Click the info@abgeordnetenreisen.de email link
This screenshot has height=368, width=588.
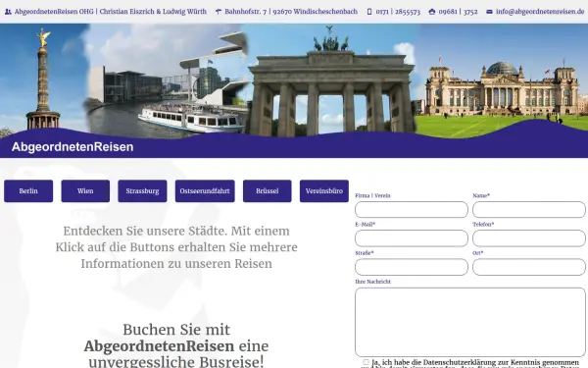(x=540, y=12)
